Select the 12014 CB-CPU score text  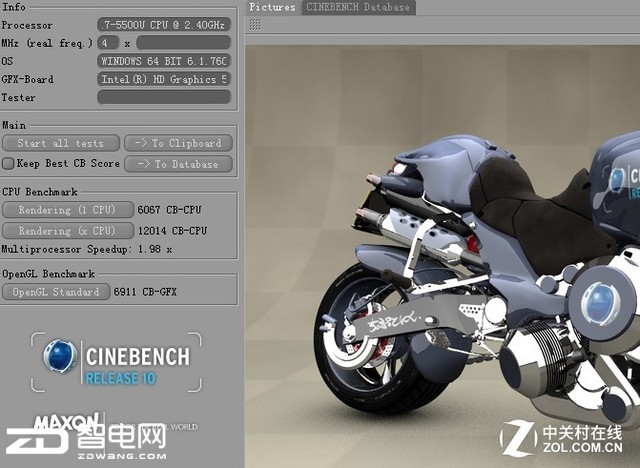coord(172,231)
